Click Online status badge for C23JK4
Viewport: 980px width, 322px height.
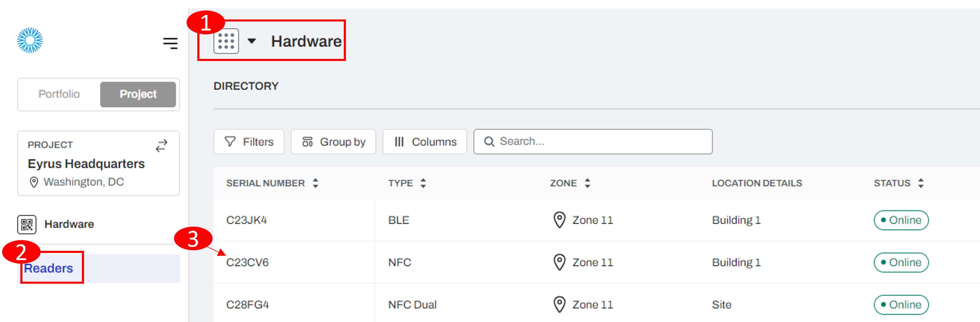click(x=901, y=220)
